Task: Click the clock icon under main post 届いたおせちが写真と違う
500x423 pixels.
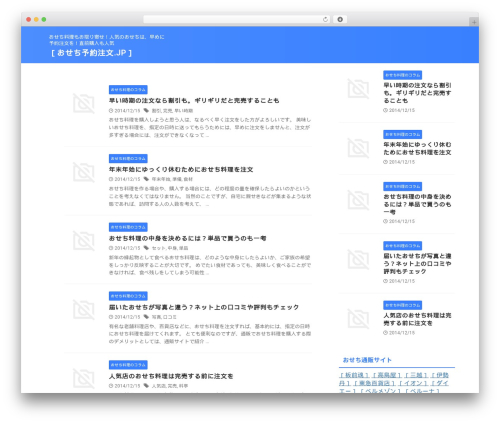Action: coord(111,317)
